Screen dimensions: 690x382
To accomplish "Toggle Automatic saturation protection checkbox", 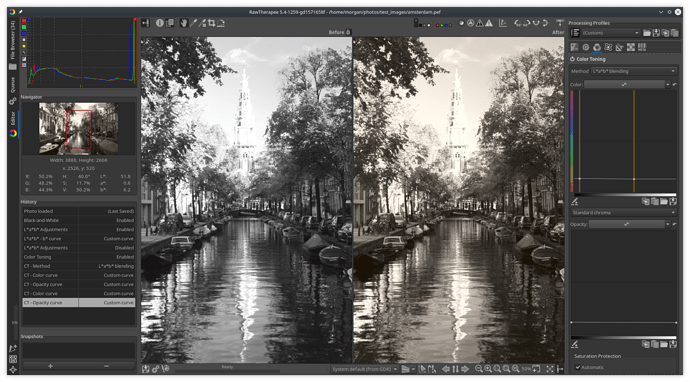I will click(x=578, y=367).
